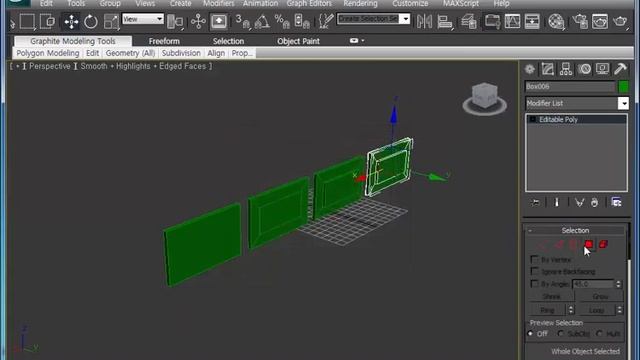Activate the Select and Manipulate tool
Screen dimensions: 640x360
click(198, 21)
